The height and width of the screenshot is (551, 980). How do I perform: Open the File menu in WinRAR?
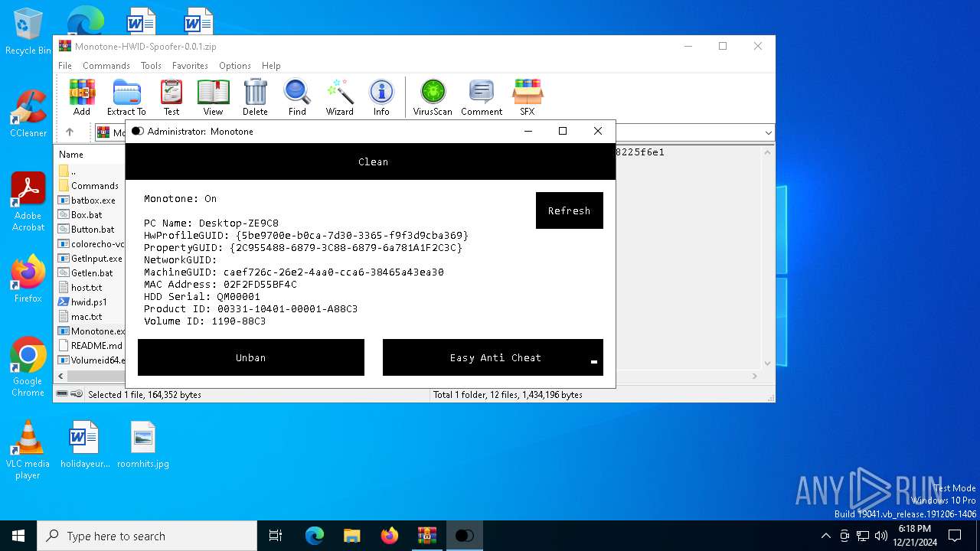(x=65, y=66)
